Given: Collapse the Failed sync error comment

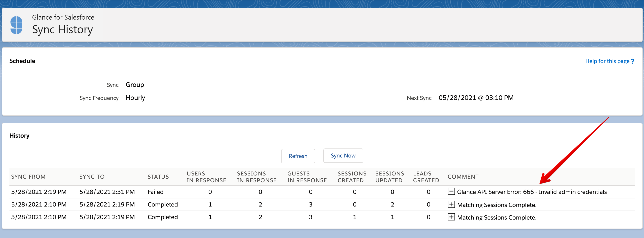Looking at the screenshot, I should pyautogui.click(x=451, y=192).
